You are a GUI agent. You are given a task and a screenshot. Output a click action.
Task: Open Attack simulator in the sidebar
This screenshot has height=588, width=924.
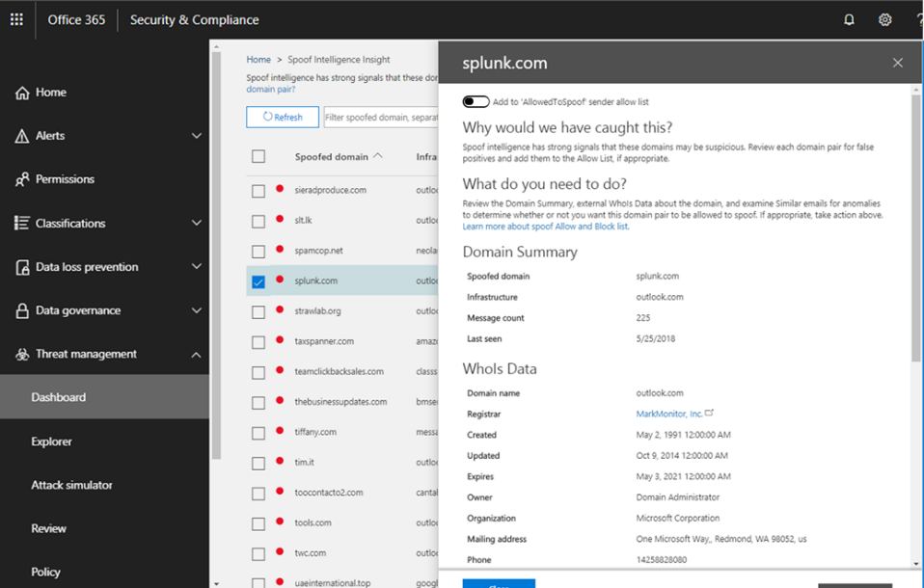[x=71, y=485]
